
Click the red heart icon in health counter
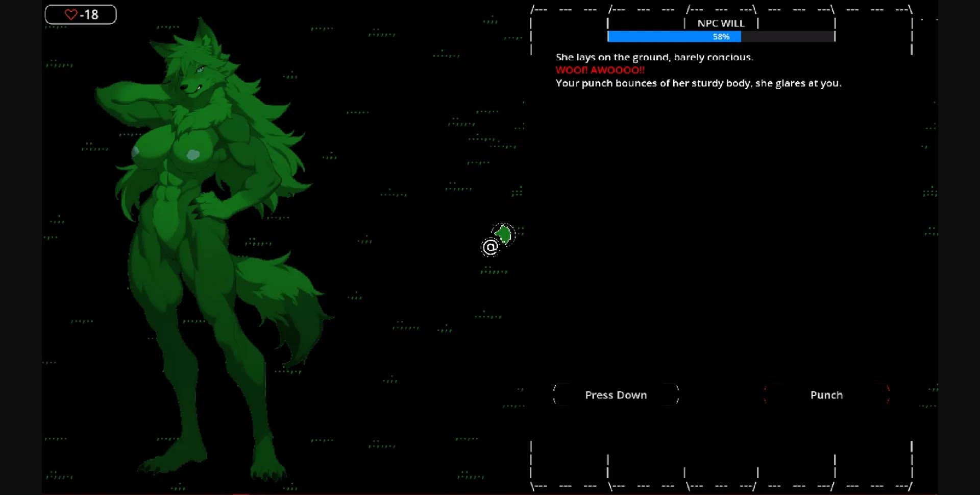[70, 14]
